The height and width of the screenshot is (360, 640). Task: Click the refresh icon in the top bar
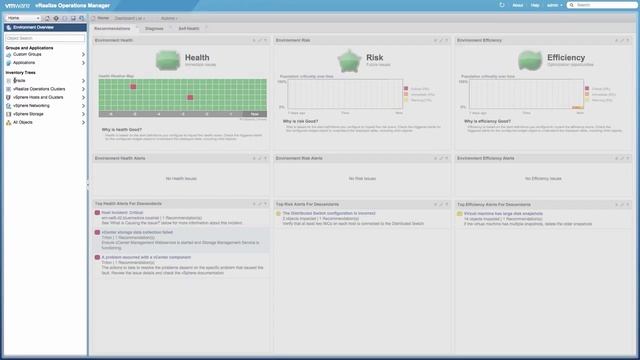click(502, 5)
